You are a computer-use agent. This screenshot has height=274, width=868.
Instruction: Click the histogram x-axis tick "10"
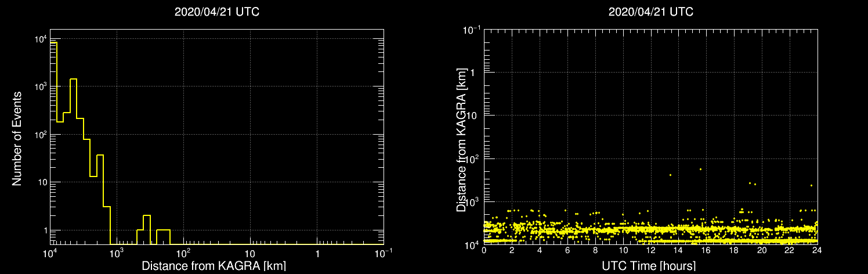click(x=250, y=254)
